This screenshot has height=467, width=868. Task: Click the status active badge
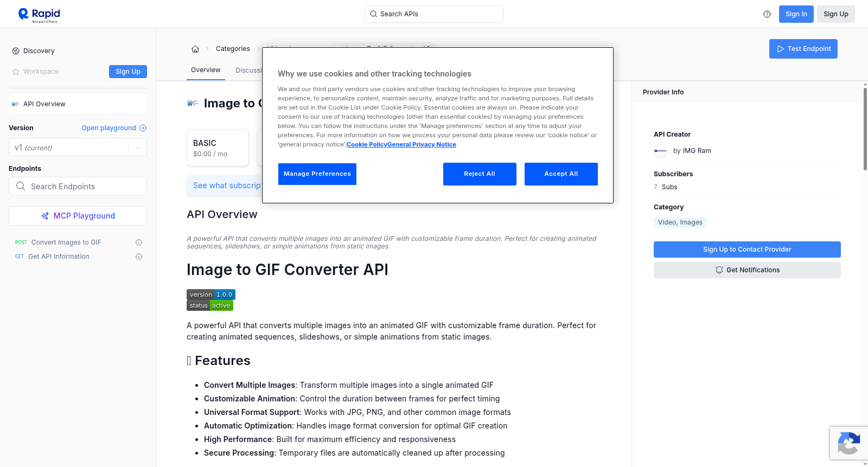point(210,305)
